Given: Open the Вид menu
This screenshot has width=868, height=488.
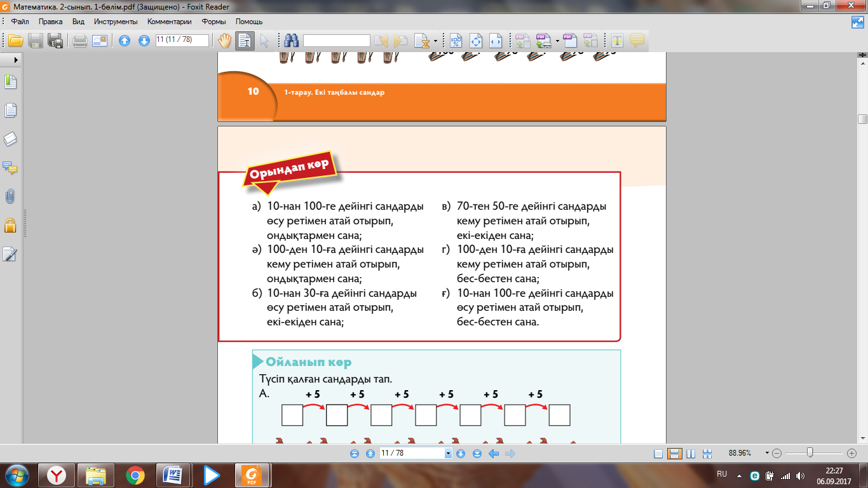Looking at the screenshot, I should 78,22.
